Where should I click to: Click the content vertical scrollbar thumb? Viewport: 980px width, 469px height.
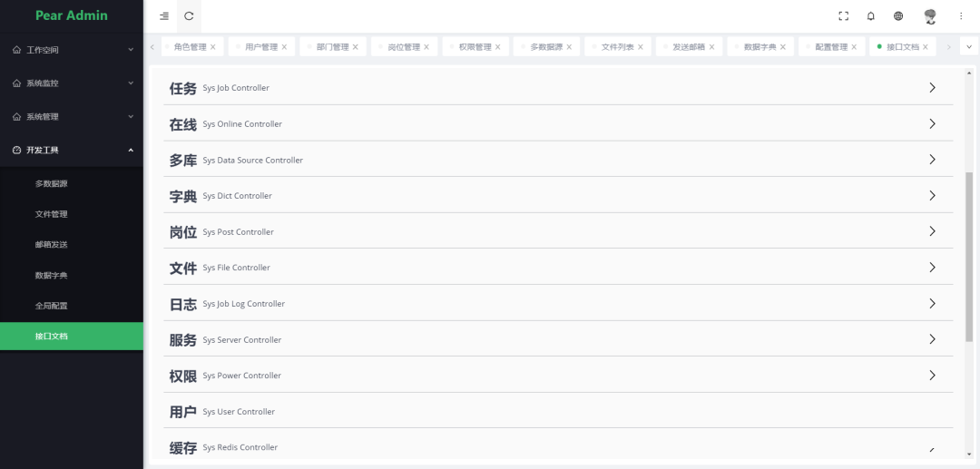pyautogui.click(x=969, y=258)
